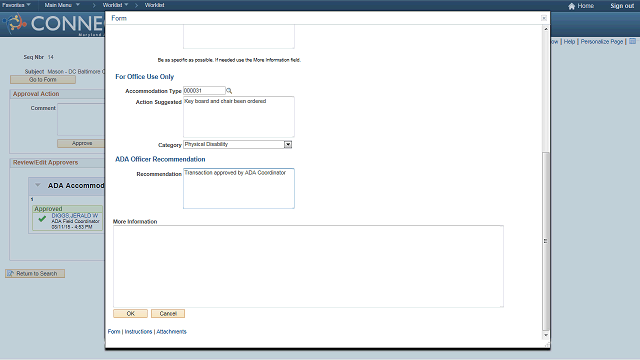Open the Form link at the bottom

(x=114, y=331)
